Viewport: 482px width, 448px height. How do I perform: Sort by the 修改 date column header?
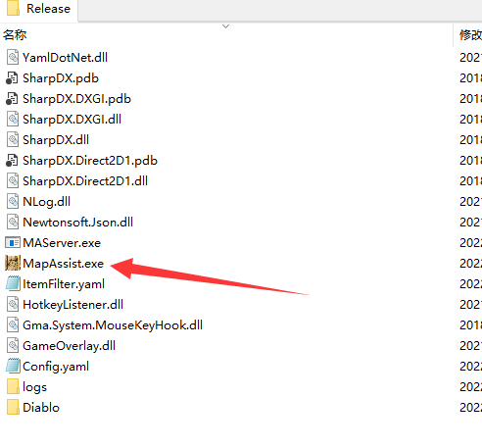tap(470, 34)
